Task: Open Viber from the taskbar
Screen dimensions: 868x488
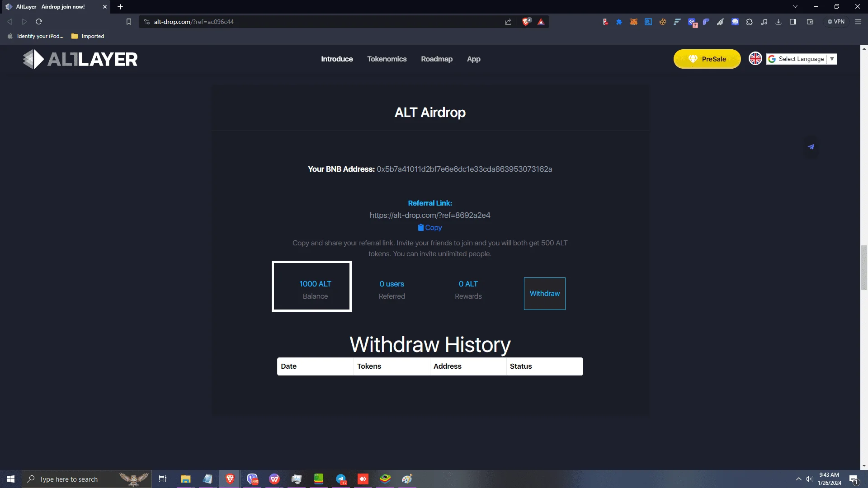Action: (x=252, y=479)
